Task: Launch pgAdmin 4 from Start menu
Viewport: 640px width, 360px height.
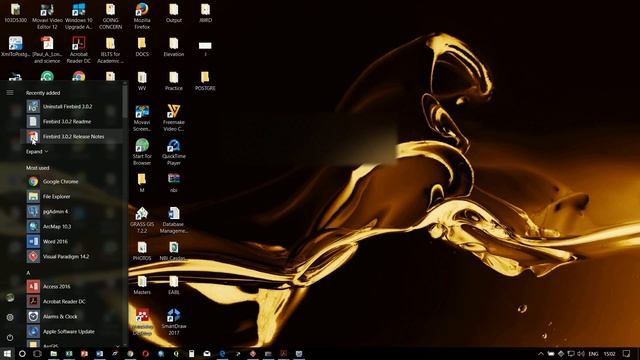Action: click(x=72, y=212)
